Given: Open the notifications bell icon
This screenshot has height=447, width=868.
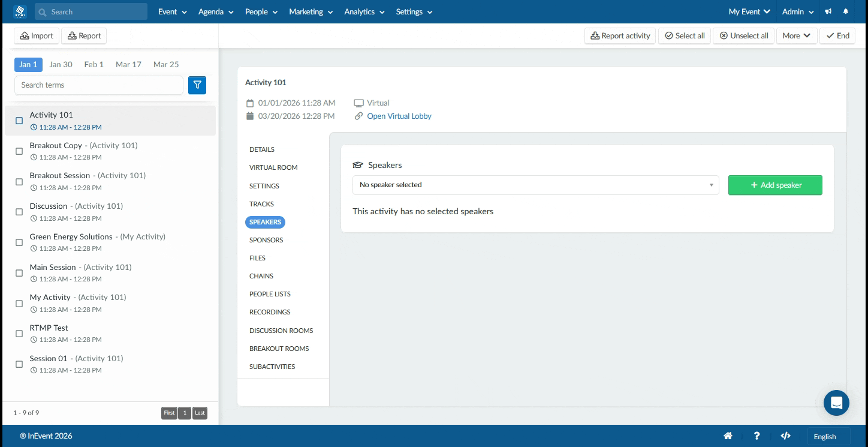Looking at the screenshot, I should [x=846, y=11].
